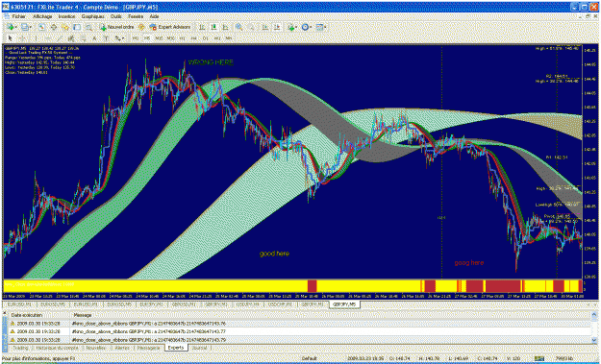The height and width of the screenshot is (364, 601).
Task: Open the Profiles toolbar icon
Action: tap(25, 27)
